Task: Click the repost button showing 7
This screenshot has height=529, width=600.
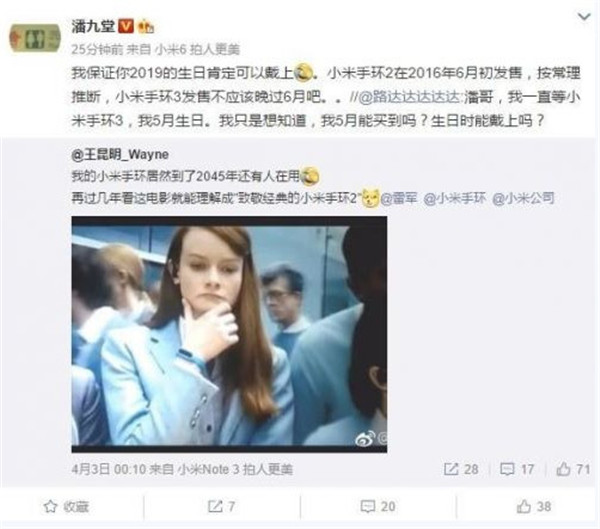Action: (221, 506)
